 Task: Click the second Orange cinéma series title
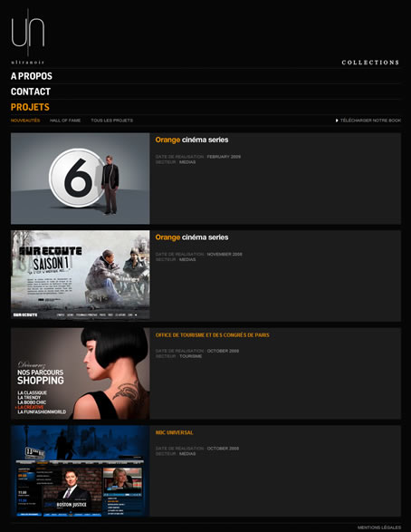click(x=192, y=237)
